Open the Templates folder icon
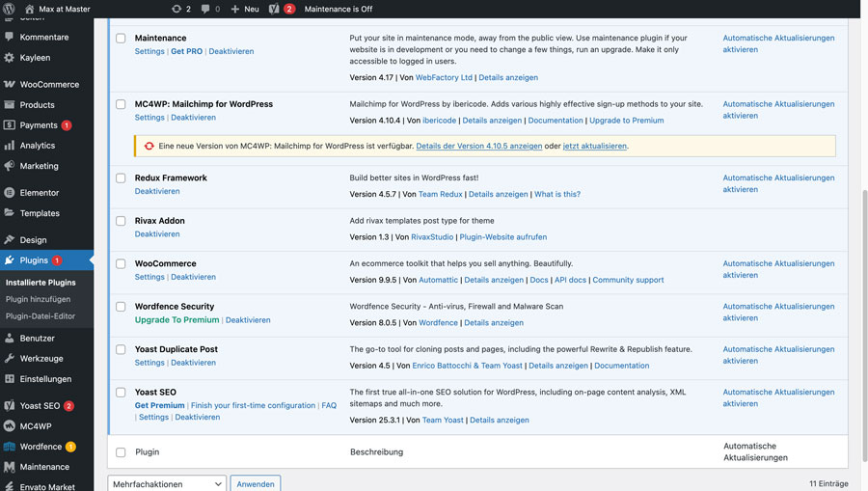 click(x=9, y=212)
